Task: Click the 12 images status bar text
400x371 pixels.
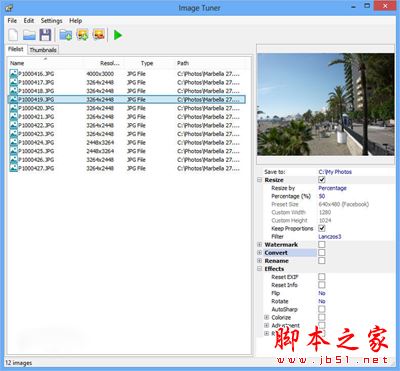Action: [x=18, y=362]
